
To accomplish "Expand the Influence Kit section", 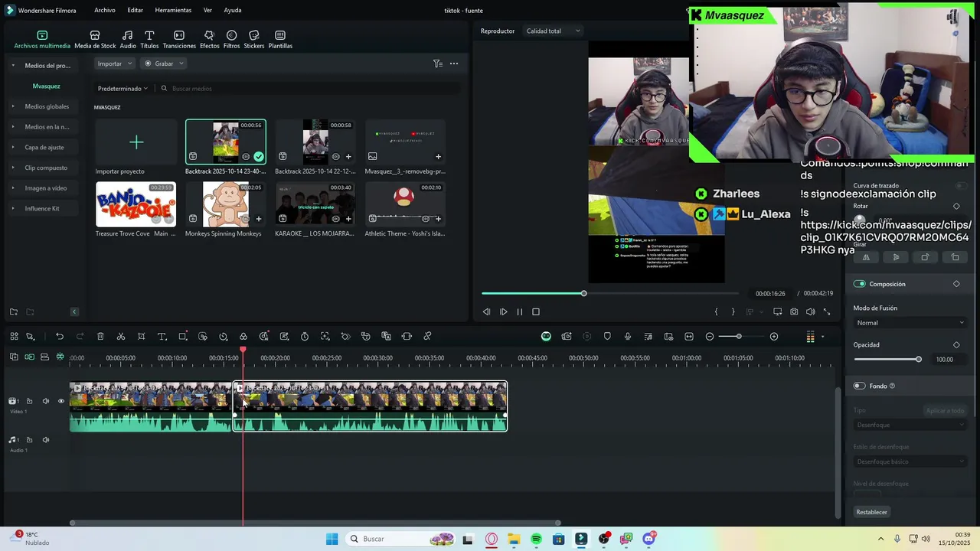I will point(41,208).
